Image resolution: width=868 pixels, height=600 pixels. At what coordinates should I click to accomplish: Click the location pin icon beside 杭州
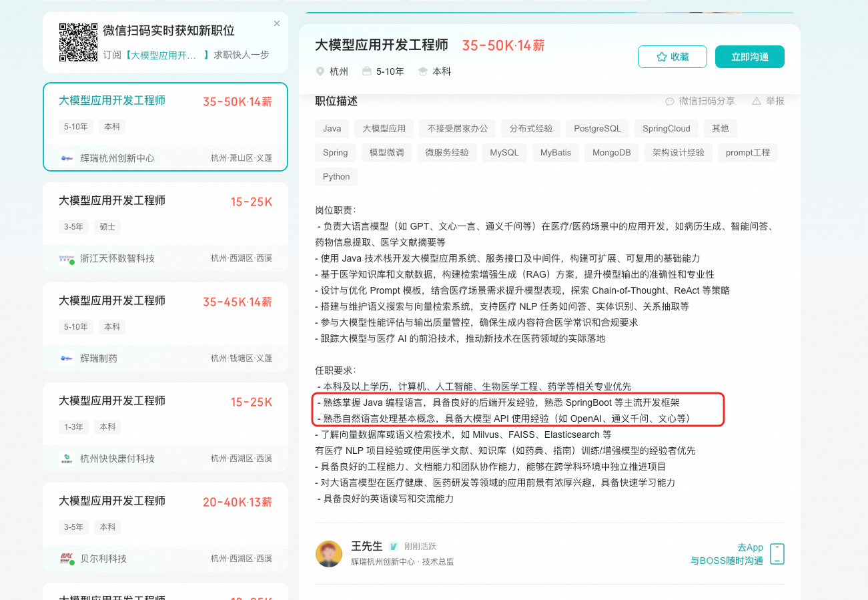point(320,71)
